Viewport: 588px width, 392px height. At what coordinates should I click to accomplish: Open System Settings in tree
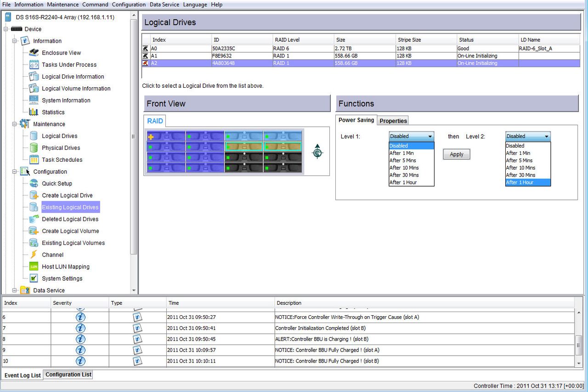click(x=62, y=278)
